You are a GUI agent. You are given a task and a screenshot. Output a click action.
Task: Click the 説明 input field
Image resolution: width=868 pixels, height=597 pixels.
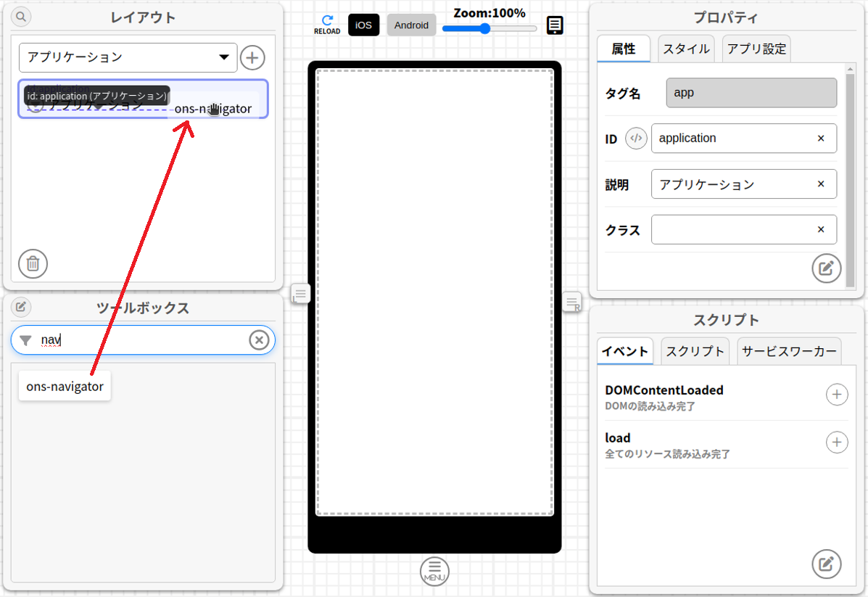(732, 184)
